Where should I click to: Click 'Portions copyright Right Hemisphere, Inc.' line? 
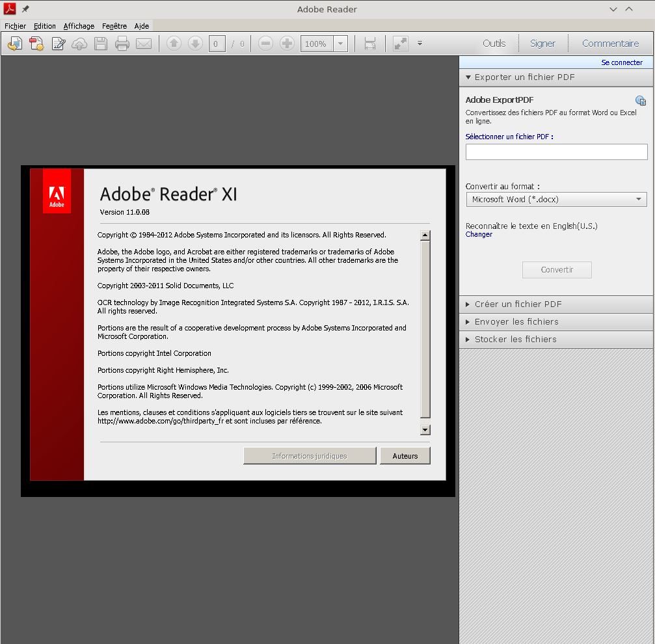(x=163, y=370)
